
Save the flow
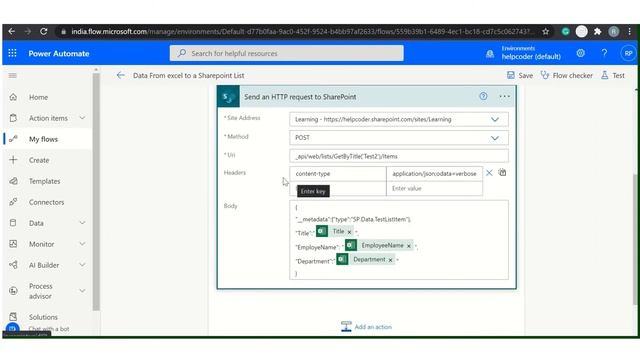click(x=520, y=76)
